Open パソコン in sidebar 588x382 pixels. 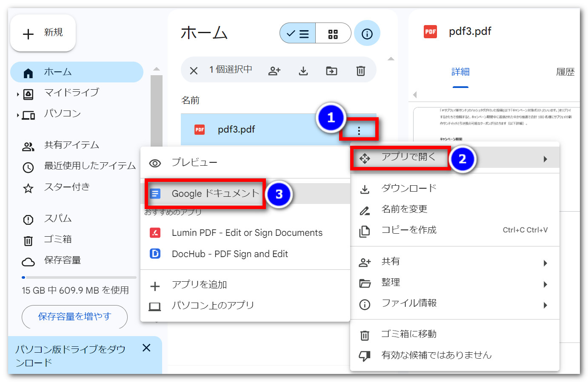[x=63, y=113]
